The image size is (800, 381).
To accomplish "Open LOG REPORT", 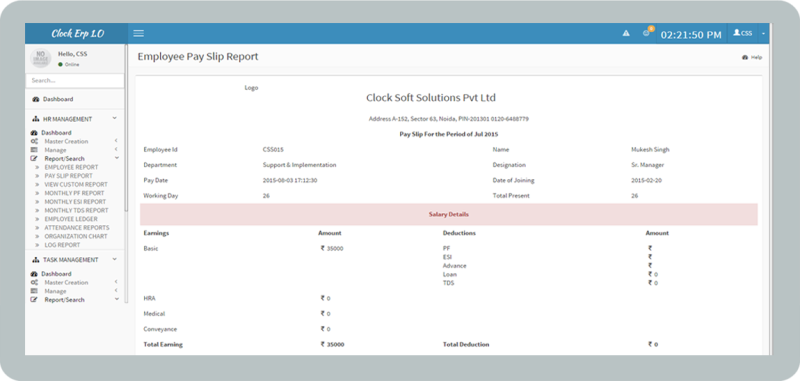I will (x=62, y=245).
